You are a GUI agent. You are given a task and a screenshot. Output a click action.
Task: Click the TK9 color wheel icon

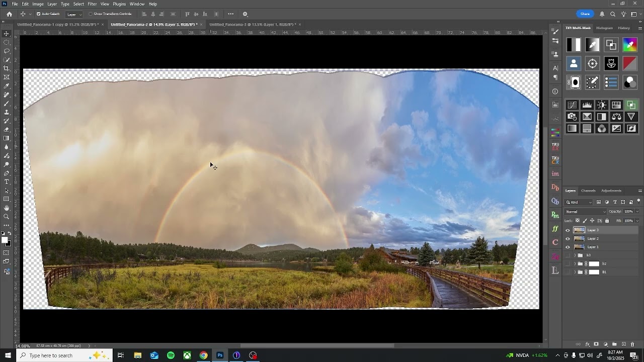click(630, 45)
